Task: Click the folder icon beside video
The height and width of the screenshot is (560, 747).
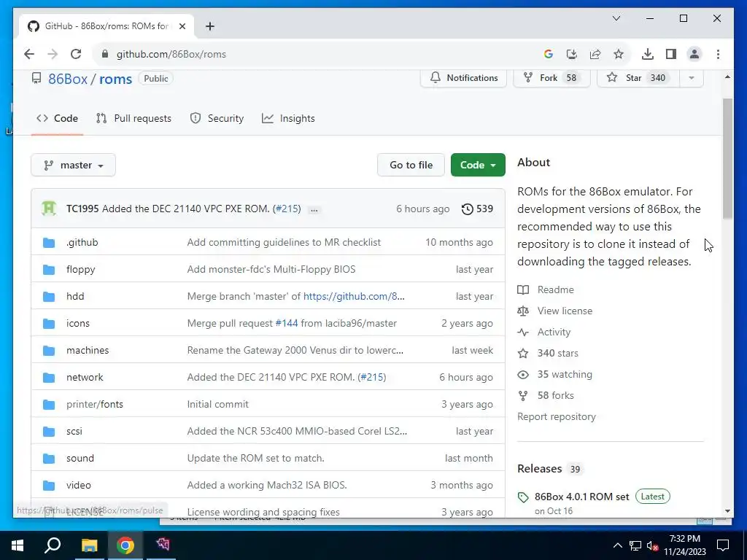Action: click(x=49, y=486)
